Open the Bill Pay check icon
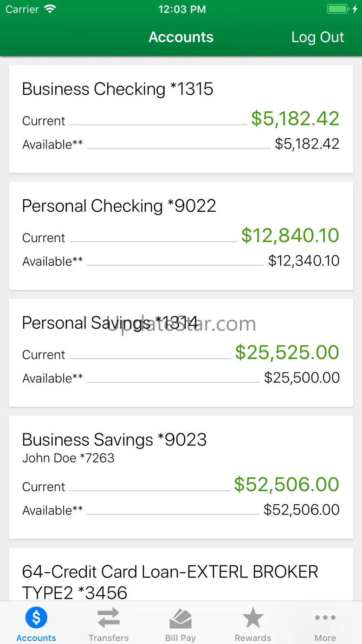This screenshot has height=644, width=362. pos(181,618)
